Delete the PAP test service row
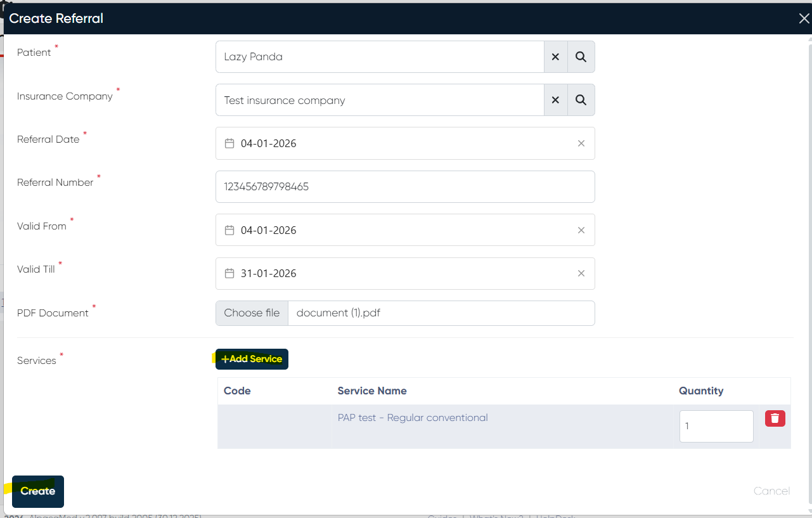Viewport: 812px width, 518px height. pyautogui.click(x=775, y=418)
